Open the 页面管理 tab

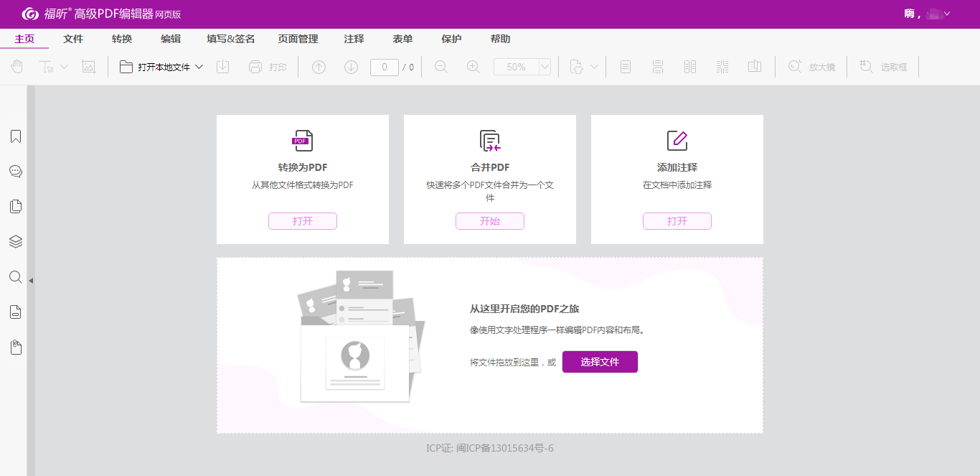point(298,39)
